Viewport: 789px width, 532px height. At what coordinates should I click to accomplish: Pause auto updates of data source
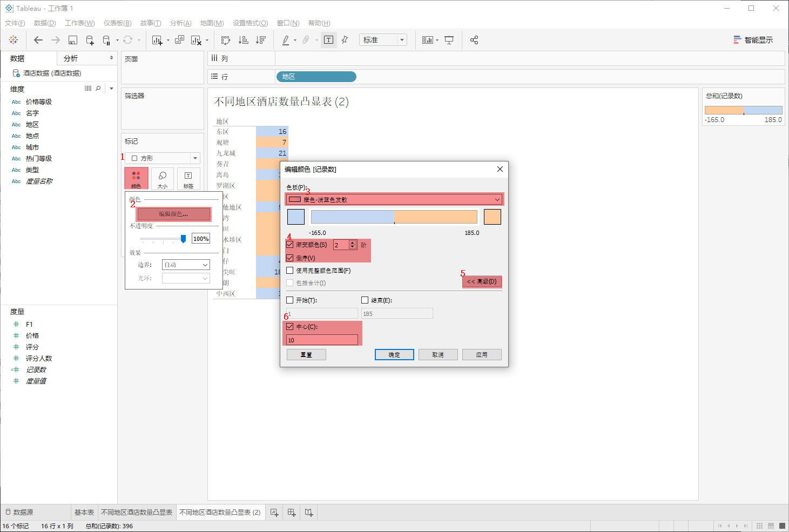[106, 40]
